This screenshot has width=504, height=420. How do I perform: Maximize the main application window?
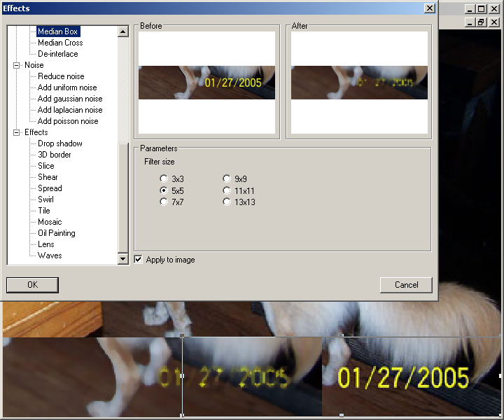[x=481, y=9]
